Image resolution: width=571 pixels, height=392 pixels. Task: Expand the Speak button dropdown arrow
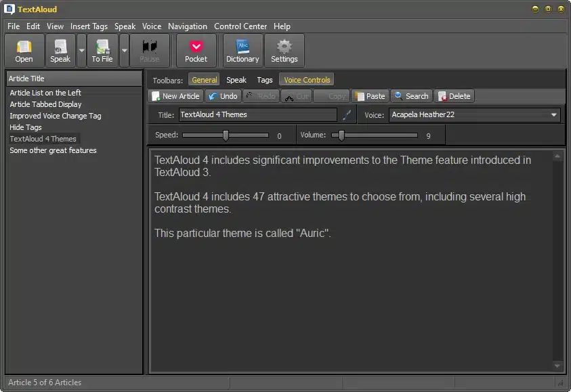(81, 51)
